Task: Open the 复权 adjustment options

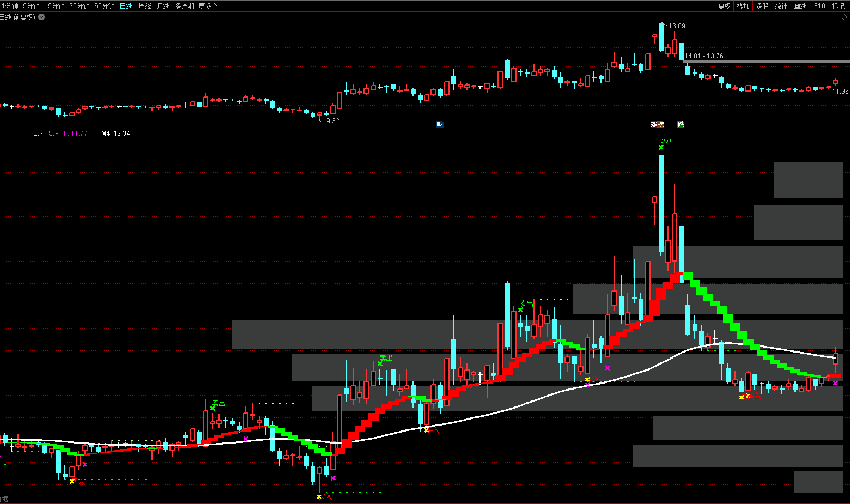Action: 724,6
